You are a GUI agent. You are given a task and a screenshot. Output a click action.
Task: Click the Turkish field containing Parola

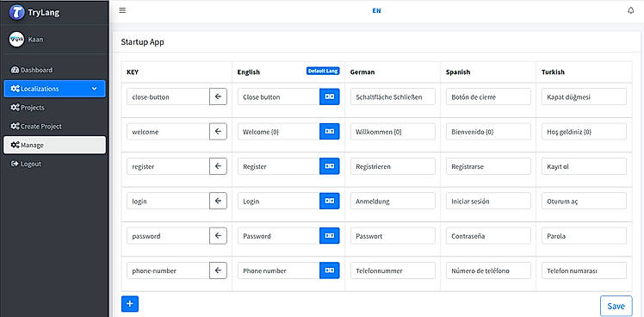click(584, 236)
